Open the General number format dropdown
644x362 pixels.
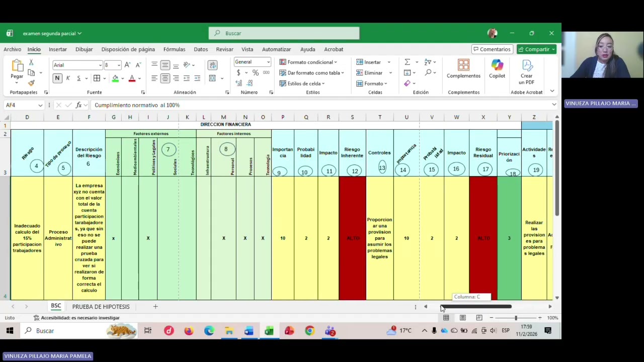(268, 62)
